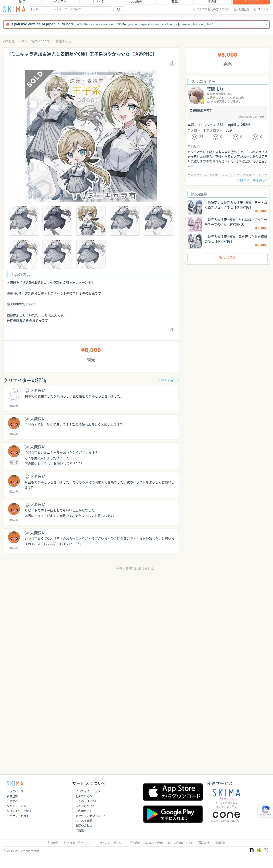Image resolution: width=273 pixels, height=868 pixels.
Task: Click the orange リクエスト button
Action: pos(251,2)
